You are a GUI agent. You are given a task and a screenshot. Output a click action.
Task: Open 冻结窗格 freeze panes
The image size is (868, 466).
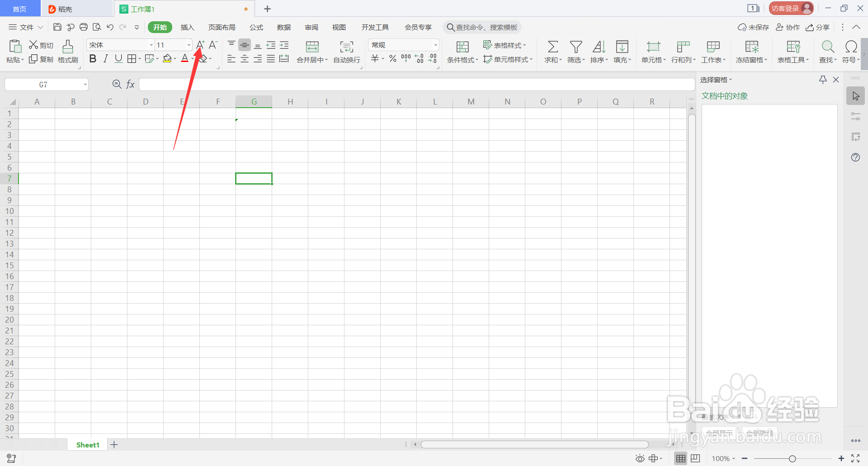click(752, 52)
